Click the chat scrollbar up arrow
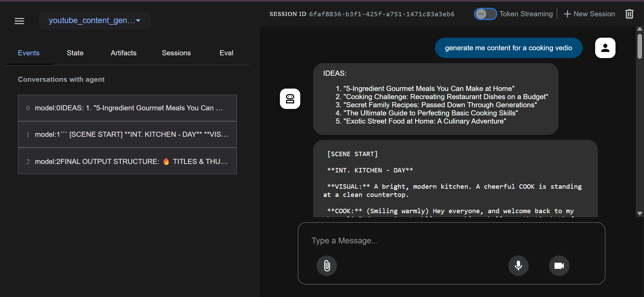 coord(640,29)
